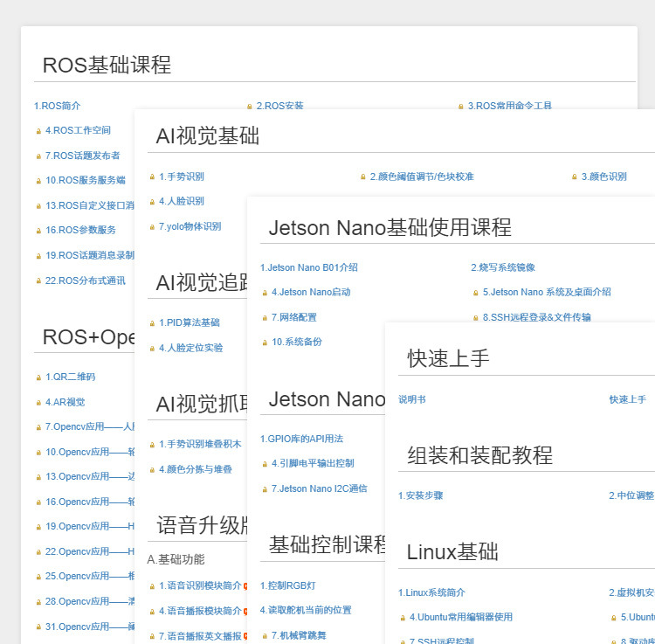Viewport: 655px width, 644px height.
Task: Click the lock icon beside 1.QR二维码
Action: tap(38, 377)
